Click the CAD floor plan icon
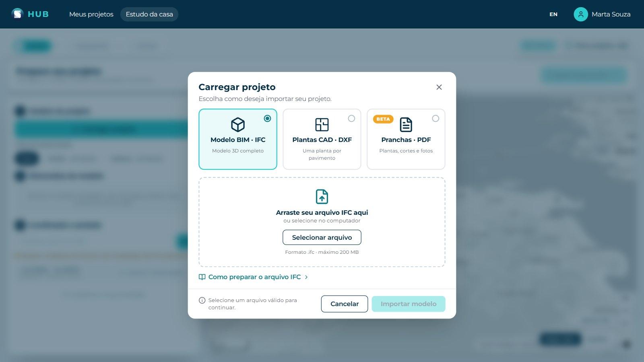 click(x=322, y=125)
